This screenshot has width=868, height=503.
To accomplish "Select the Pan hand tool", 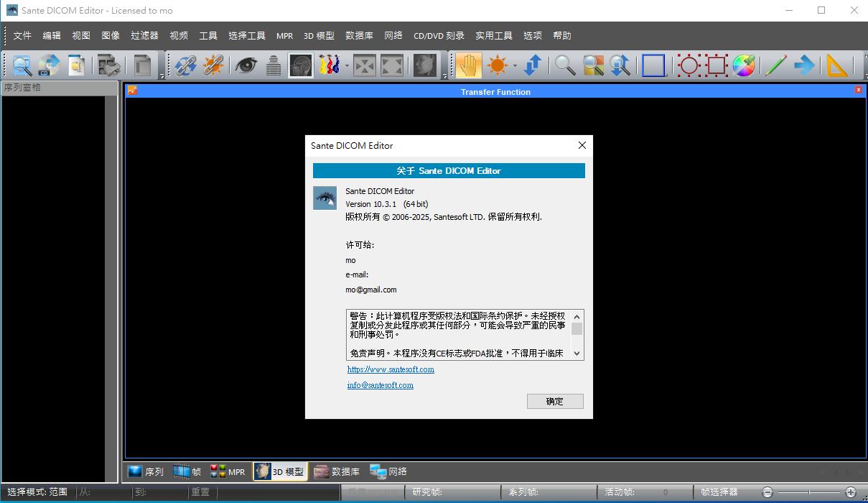I will tap(469, 65).
